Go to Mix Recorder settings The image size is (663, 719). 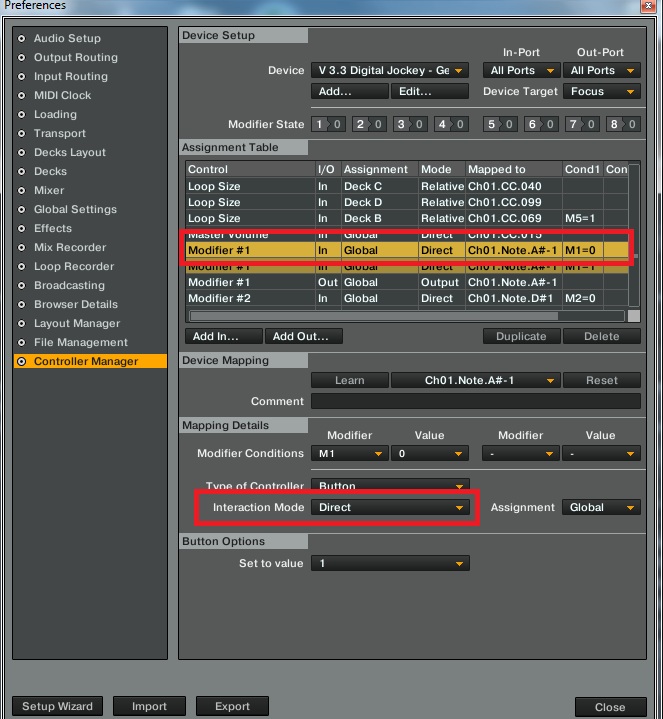pos(70,247)
